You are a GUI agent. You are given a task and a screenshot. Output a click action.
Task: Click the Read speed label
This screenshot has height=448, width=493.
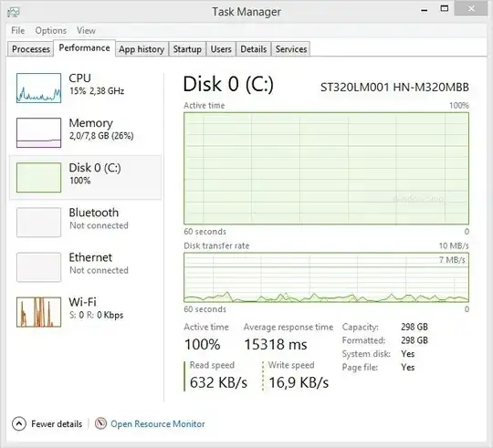tap(212, 365)
